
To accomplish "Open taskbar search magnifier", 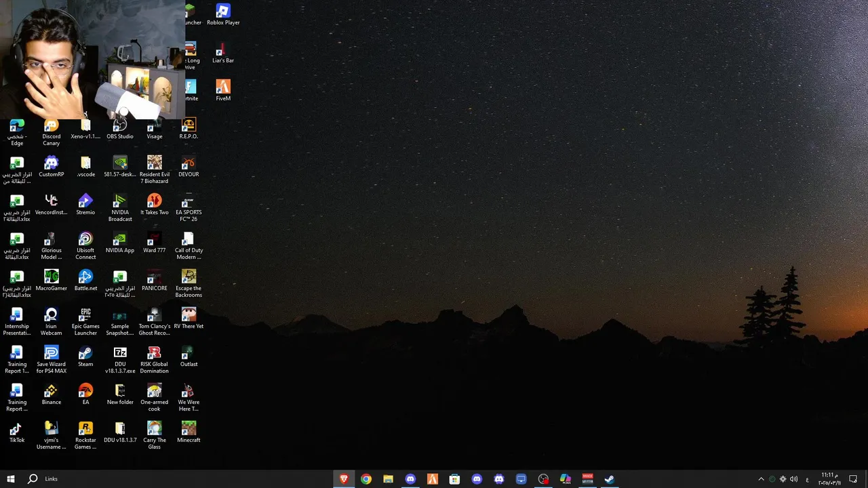I will coord(33,479).
